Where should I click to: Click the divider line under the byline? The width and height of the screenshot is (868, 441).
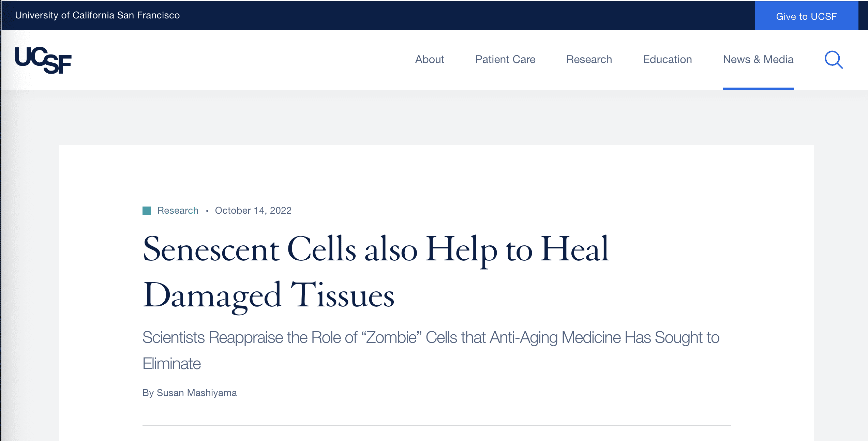tap(436, 426)
